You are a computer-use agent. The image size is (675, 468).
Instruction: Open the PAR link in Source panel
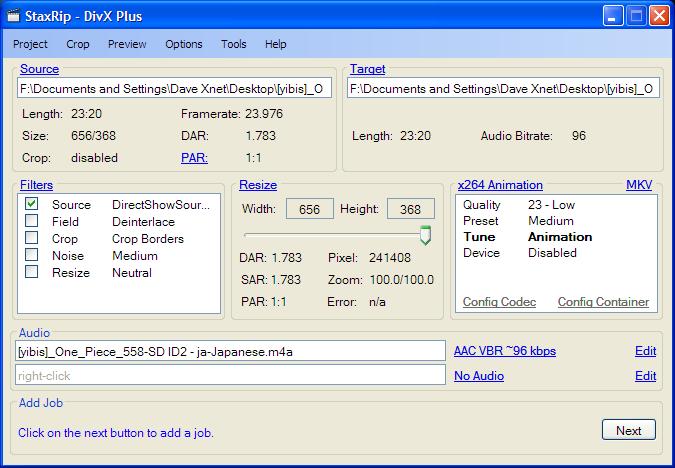coord(194,158)
